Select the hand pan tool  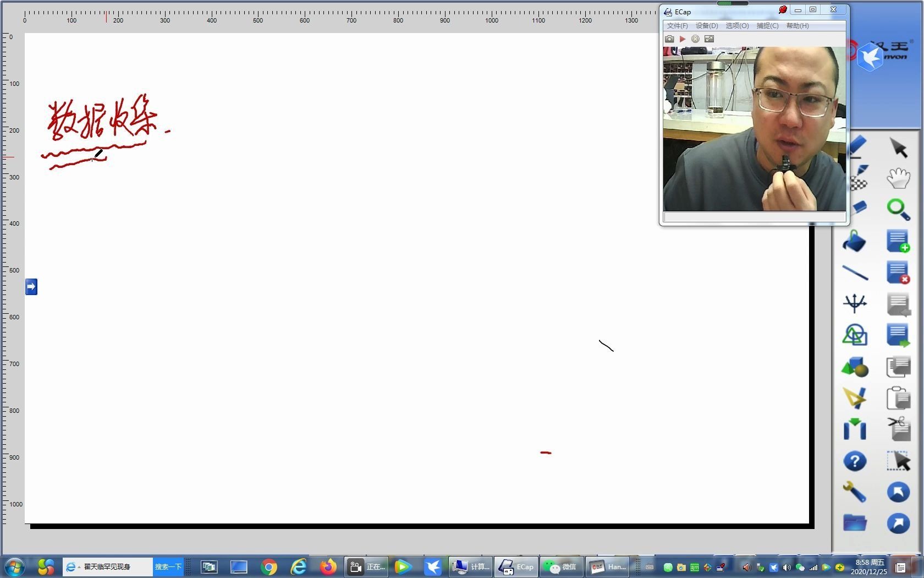[898, 178]
